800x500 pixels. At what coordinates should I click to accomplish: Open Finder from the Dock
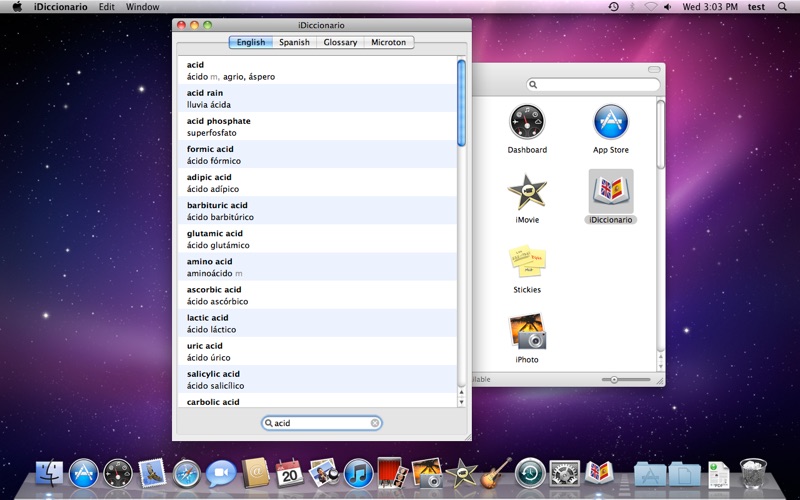pyautogui.click(x=49, y=473)
